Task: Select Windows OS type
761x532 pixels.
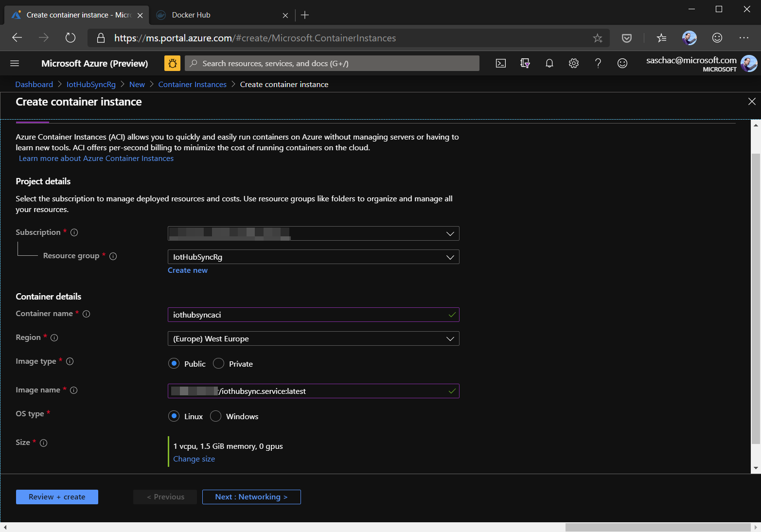Action: (x=216, y=416)
